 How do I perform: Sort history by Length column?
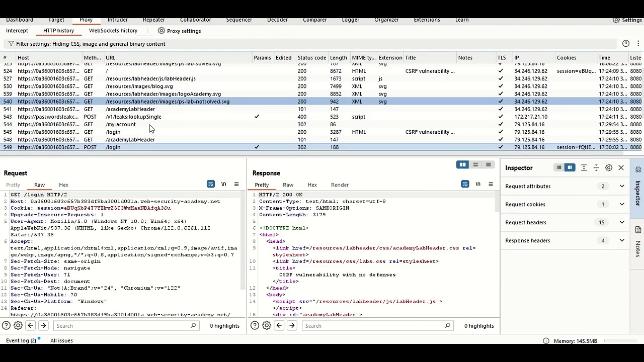pos(339,58)
